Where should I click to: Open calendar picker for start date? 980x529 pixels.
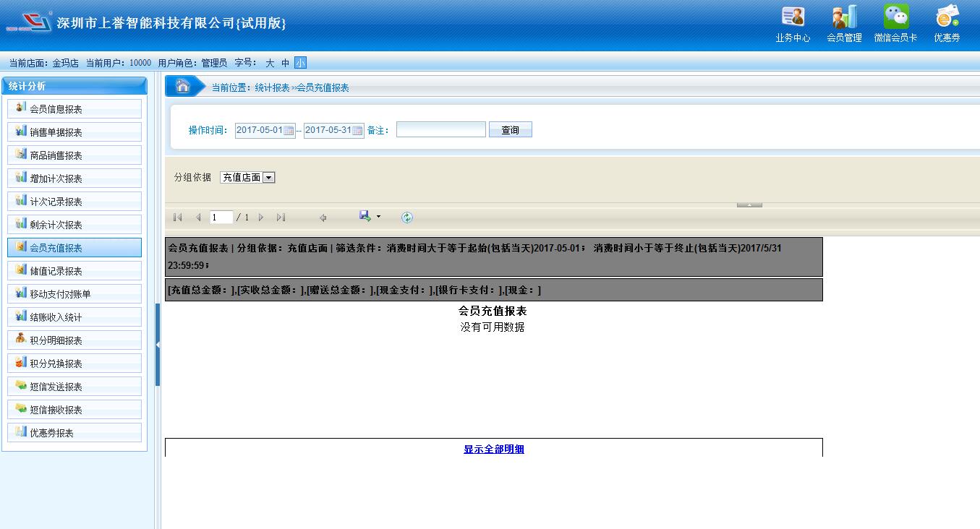[289, 131]
